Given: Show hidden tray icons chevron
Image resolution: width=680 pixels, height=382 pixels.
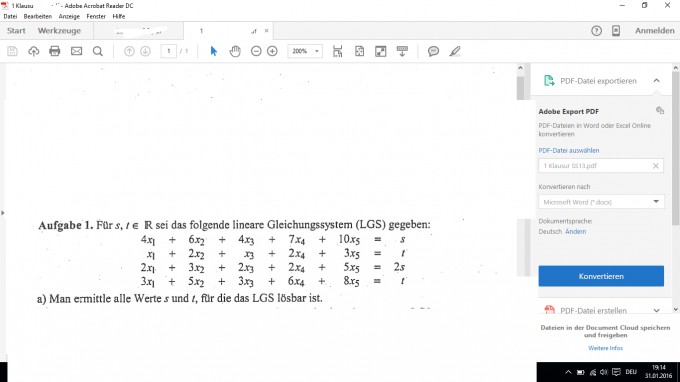Looking at the screenshot, I should click(568, 372).
